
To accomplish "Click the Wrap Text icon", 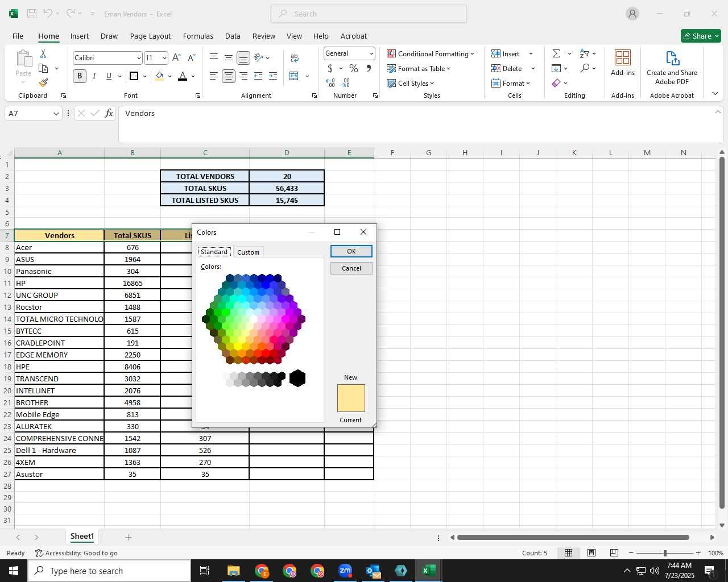I will click(295, 57).
